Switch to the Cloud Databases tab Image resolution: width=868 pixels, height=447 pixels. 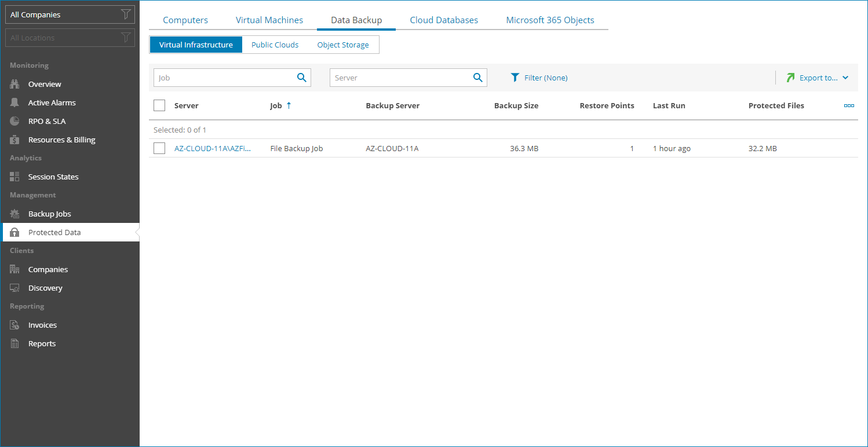coord(444,20)
